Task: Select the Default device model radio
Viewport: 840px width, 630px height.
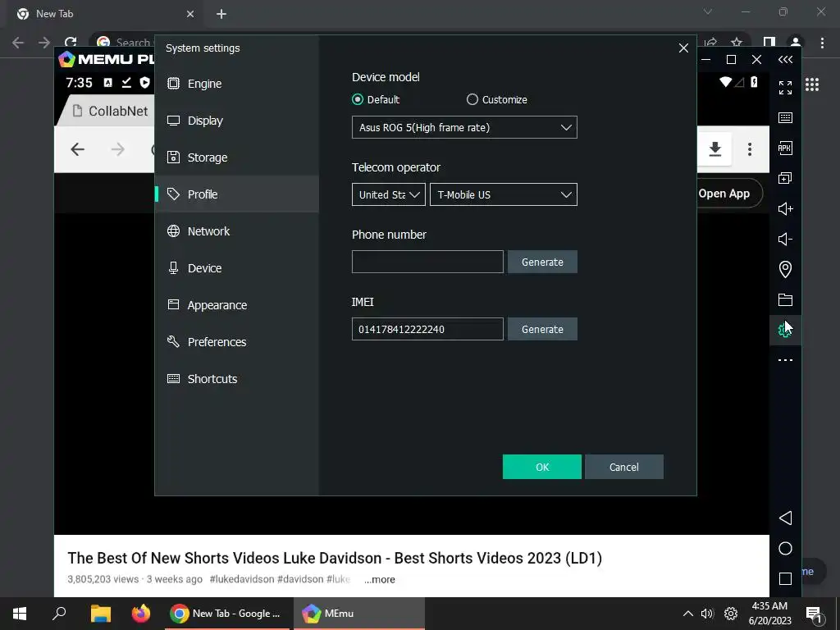Action: point(358,99)
